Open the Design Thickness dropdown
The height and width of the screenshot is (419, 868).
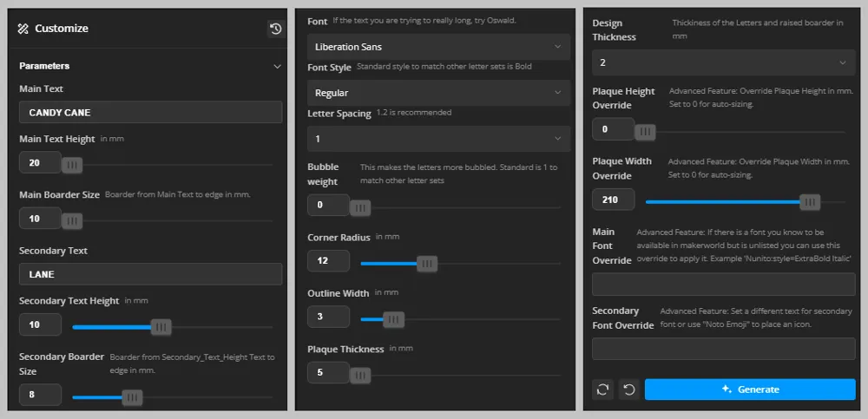tap(724, 62)
